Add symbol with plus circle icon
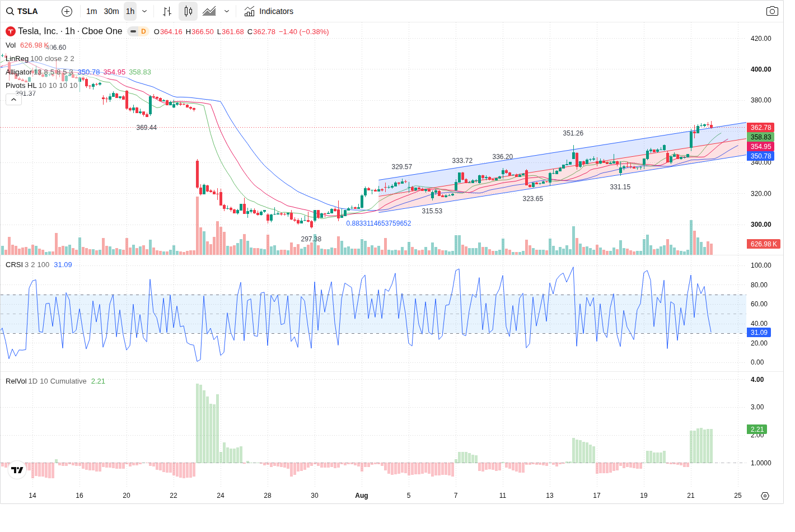This screenshot has width=795, height=532. pos(67,11)
